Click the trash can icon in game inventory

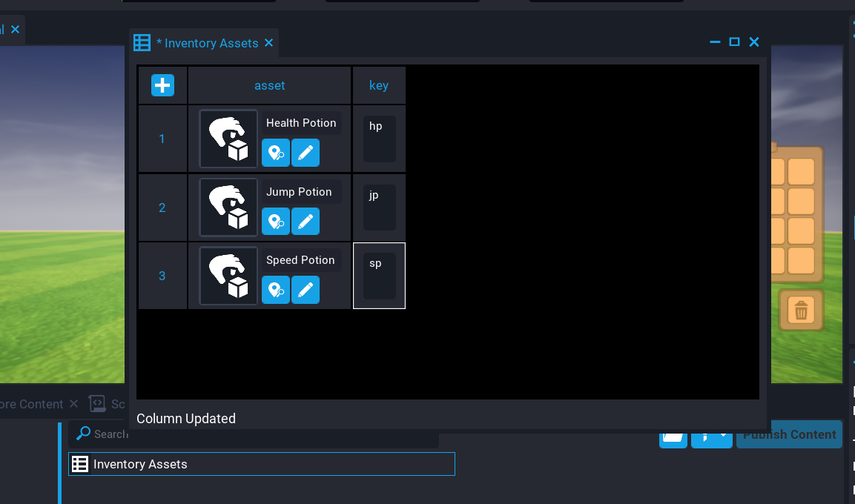[801, 310]
